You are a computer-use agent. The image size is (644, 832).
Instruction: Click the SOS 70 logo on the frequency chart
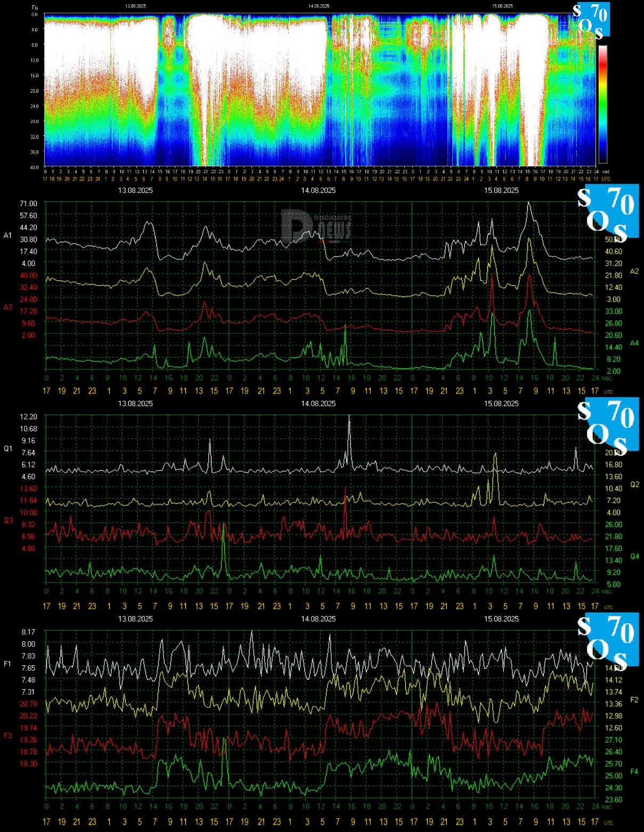coord(608,641)
